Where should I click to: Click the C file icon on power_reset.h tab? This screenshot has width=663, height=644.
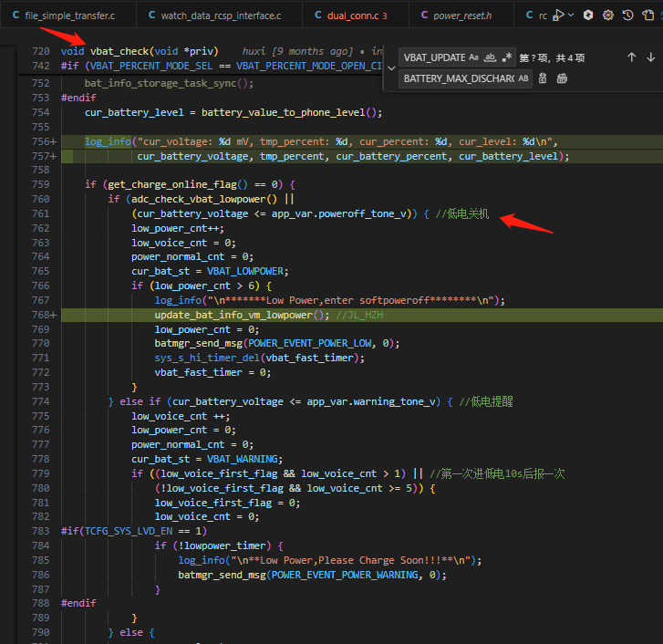(x=425, y=16)
